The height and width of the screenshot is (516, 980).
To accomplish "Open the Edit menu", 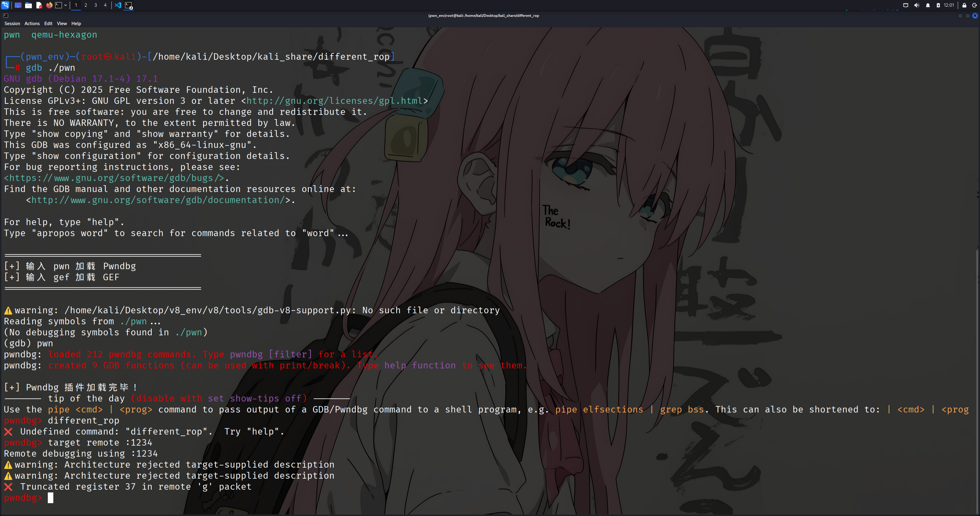I will point(48,24).
